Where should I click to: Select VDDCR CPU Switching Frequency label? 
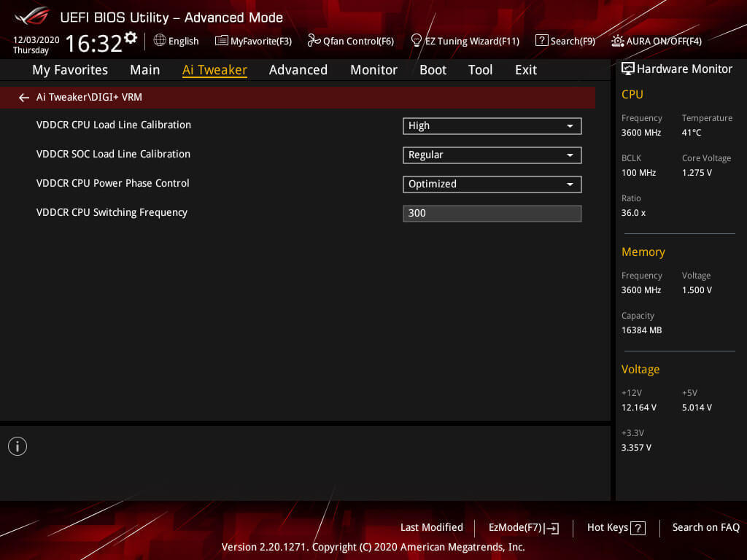pyautogui.click(x=112, y=212)
